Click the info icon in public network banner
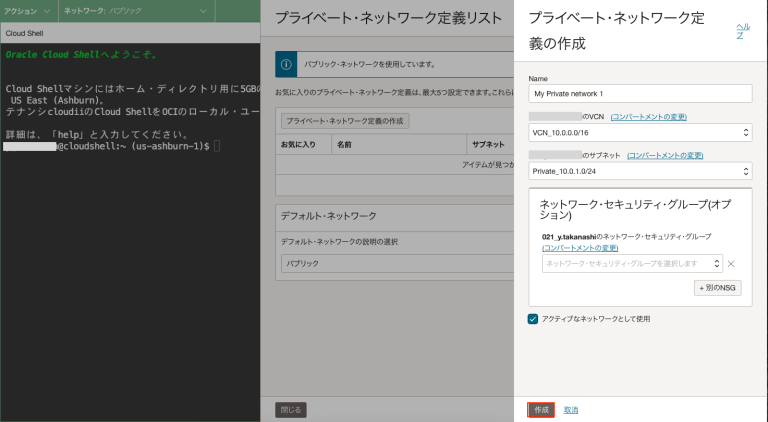The image size is (768, 422). (x=286, y=64)
